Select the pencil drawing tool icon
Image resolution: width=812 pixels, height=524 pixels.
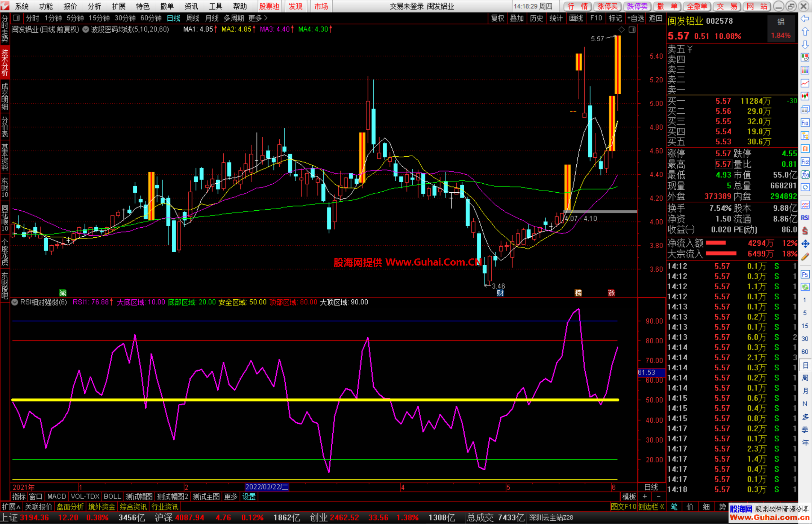pos(805,257)
